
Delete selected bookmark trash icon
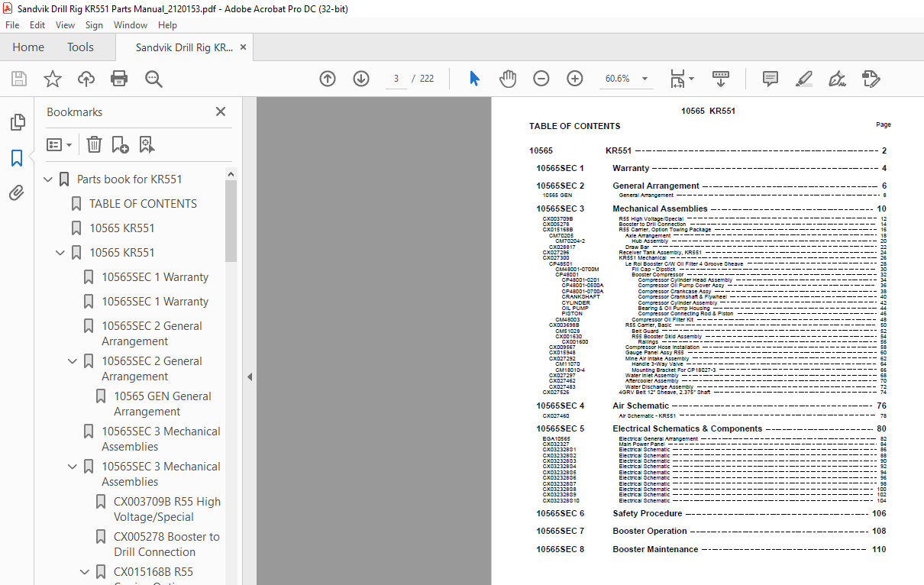tap(94, 144)
